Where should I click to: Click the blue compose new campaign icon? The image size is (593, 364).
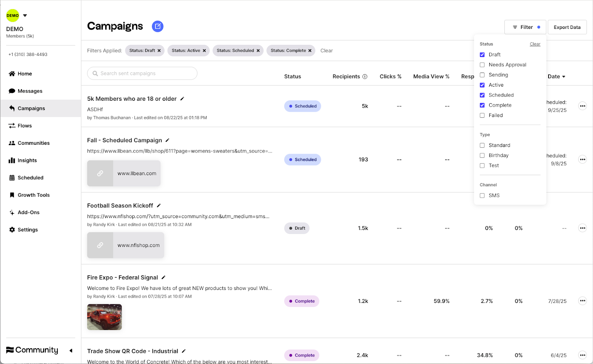(x=158, y=26)
